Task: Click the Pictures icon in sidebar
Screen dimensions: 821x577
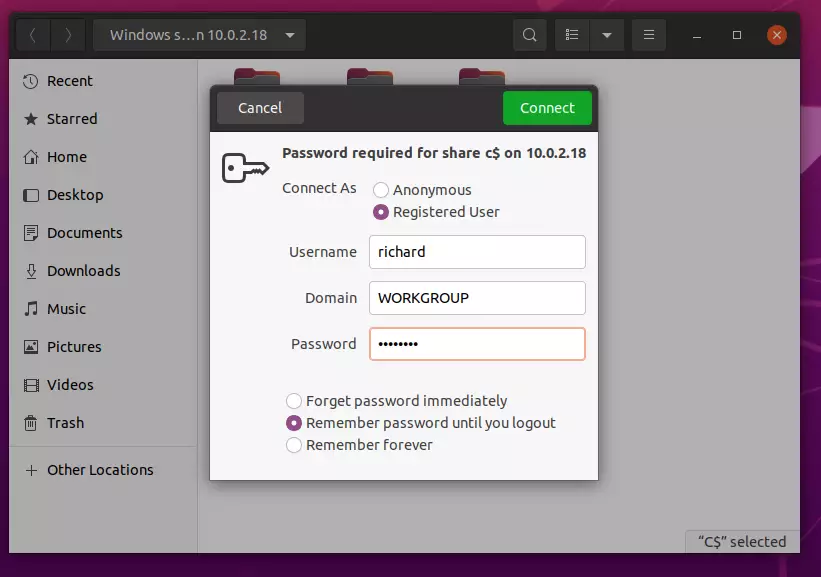Action: [31, 347]
